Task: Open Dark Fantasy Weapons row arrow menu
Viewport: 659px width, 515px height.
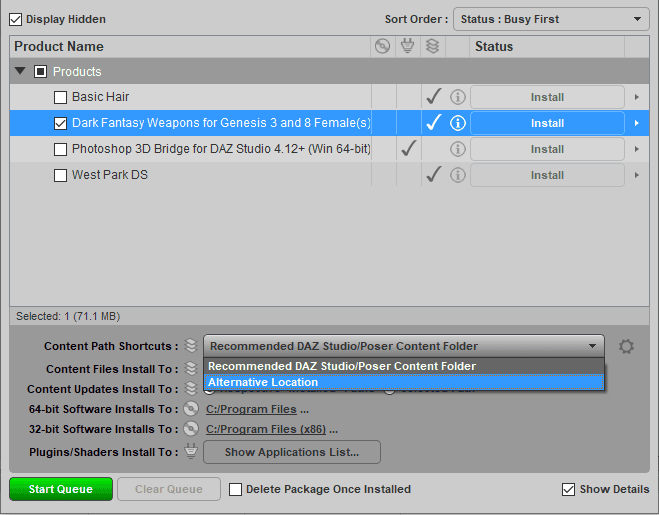Action: point(637,123)
